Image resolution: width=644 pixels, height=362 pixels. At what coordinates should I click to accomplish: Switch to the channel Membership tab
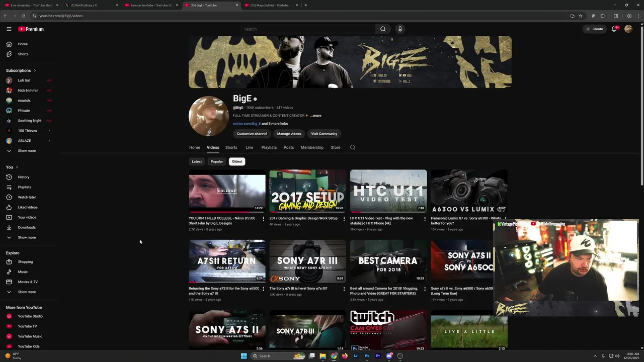312,147
